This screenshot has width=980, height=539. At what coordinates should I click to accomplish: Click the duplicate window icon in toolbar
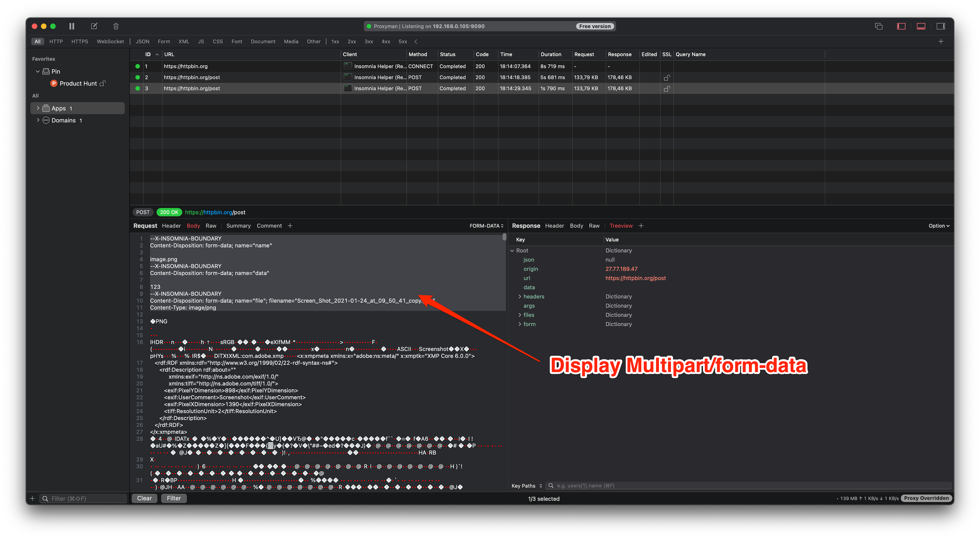tap(878, 26)
